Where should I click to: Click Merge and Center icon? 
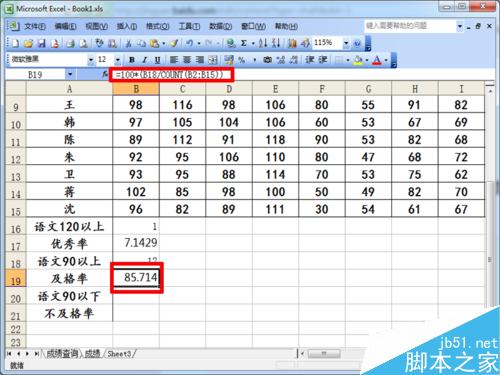coord(212,60)
